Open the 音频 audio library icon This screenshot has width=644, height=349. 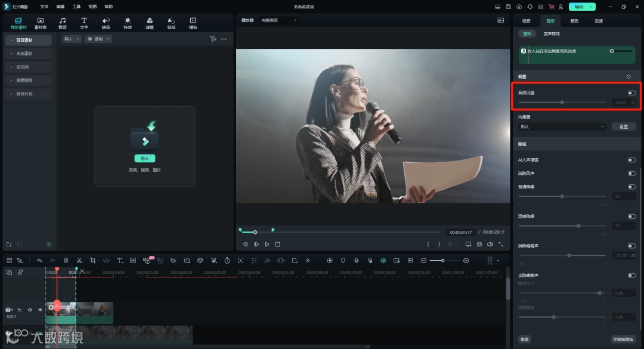[63, 23]
